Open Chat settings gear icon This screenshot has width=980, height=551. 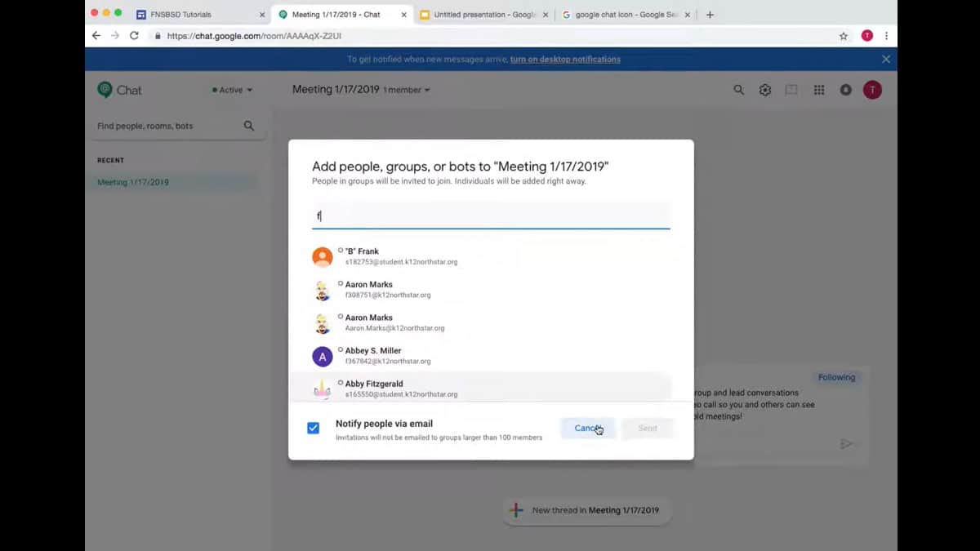(764, 90)
